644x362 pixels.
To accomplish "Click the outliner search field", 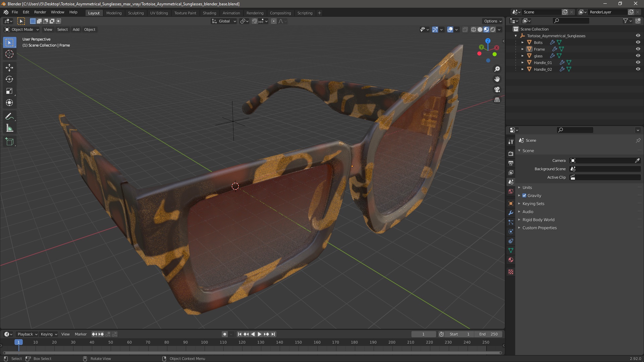I will (x=571, y=21).
